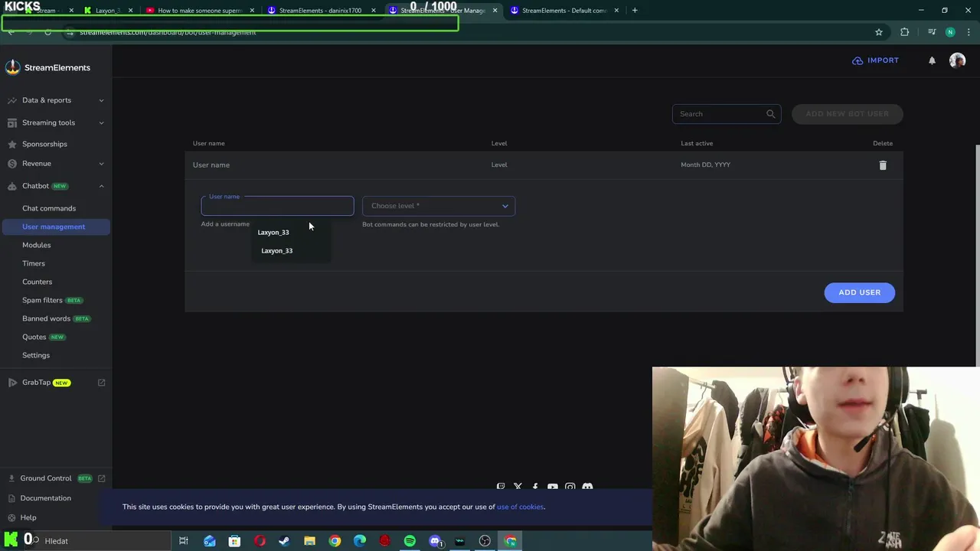Click the Ground Control icon
The height and width of the screenshot is (551, 980).
tap(11, 478)
